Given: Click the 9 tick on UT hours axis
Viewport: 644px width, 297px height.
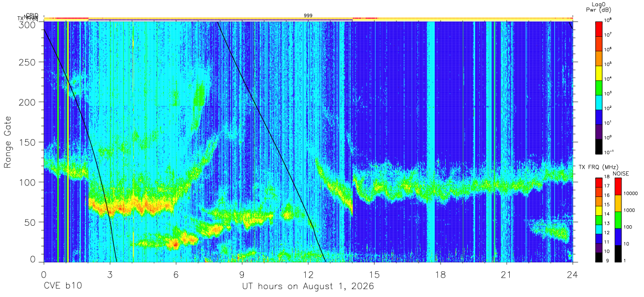Looking at the screenshot, I should point(242,274).
